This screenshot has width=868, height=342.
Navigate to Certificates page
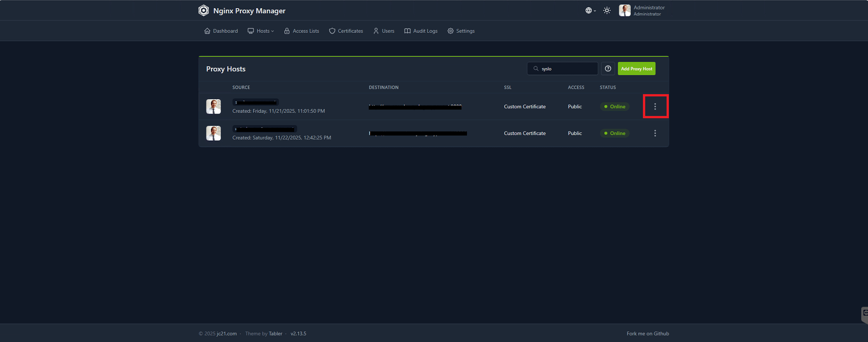[346, 31]
